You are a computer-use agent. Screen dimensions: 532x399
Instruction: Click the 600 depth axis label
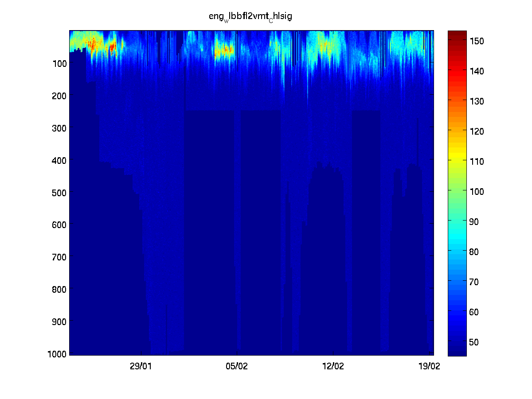coord(60,225)
